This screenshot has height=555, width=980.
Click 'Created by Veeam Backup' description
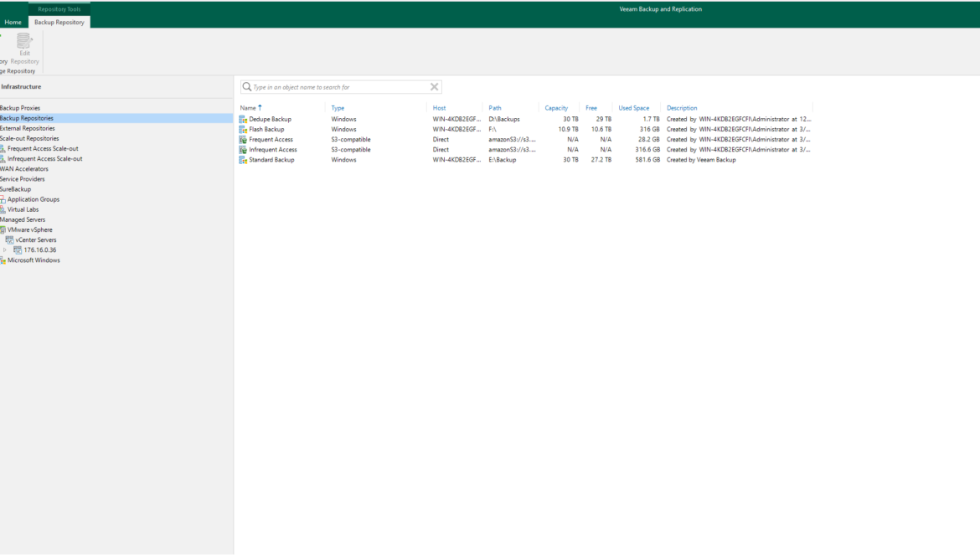pos(701,160)
